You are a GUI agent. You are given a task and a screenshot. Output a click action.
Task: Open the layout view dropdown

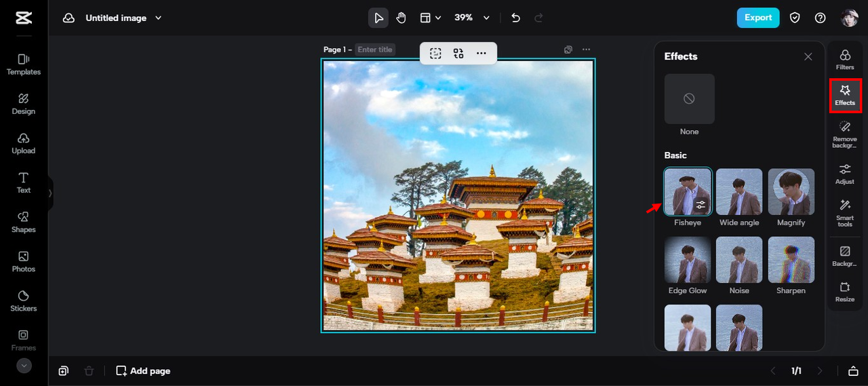[431, 18]
